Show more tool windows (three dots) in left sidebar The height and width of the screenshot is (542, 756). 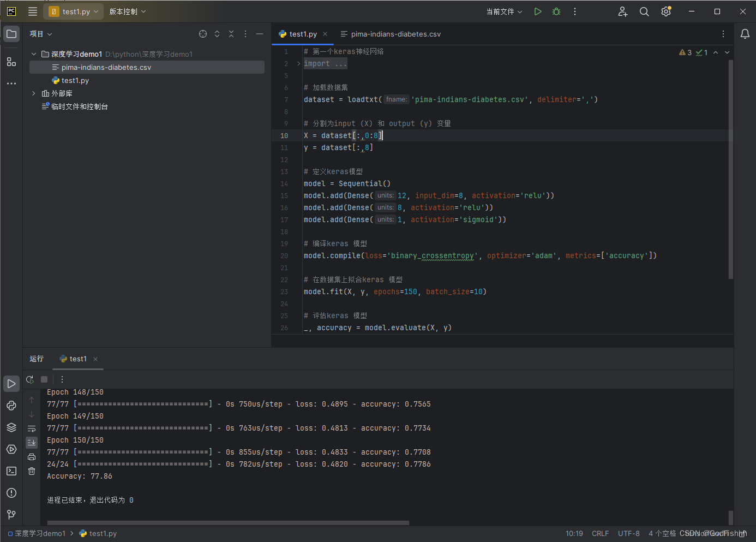tap(11, 84)
